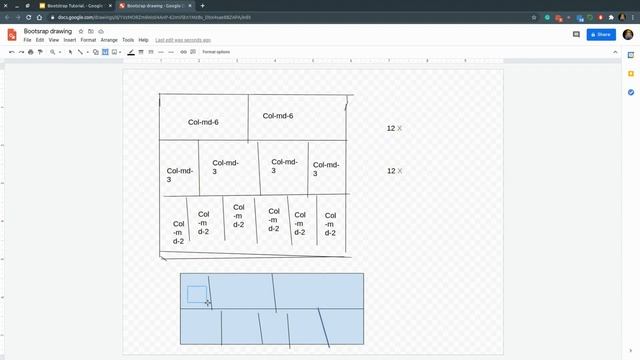Open the browser extensions puzzle icon
640x360 pixels.
(611, 18)
